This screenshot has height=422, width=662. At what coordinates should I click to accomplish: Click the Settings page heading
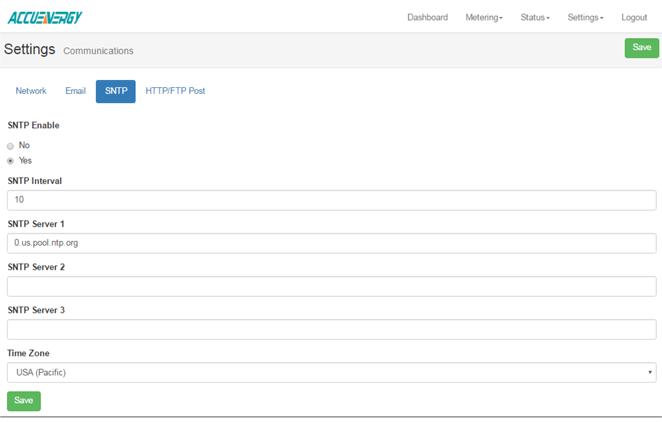30,50
